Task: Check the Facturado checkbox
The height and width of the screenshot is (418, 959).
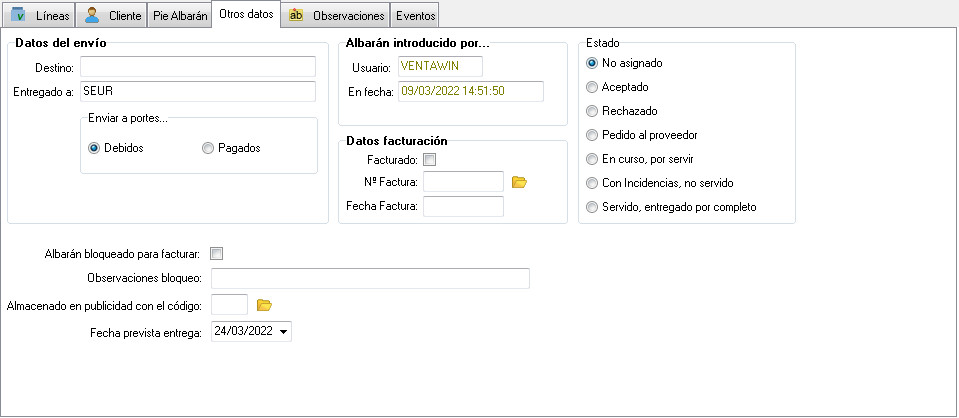Action: click(x=430, y=159)
